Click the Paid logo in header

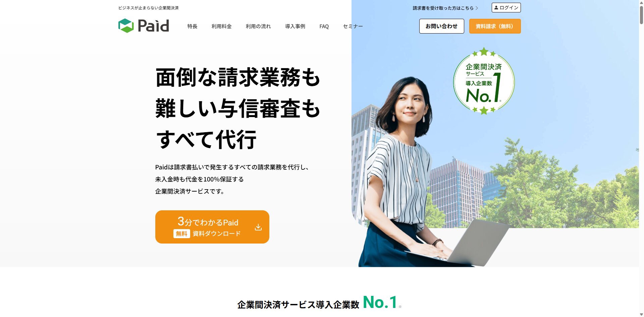[144, 26]
